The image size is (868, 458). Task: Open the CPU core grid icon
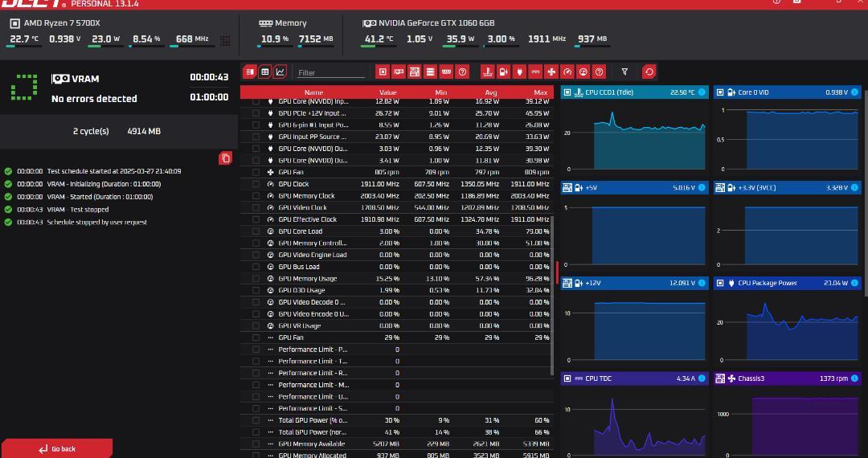tap(225, 40)
